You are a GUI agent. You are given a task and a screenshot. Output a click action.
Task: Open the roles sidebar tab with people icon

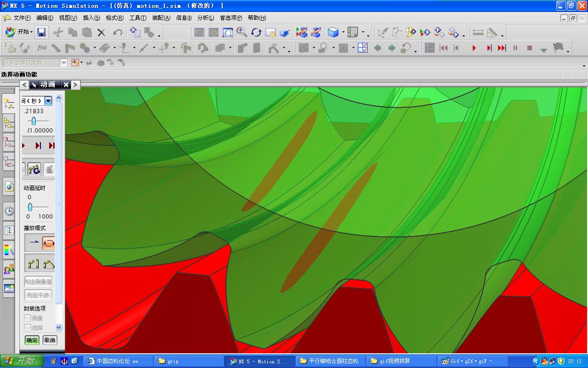(9, 269)
